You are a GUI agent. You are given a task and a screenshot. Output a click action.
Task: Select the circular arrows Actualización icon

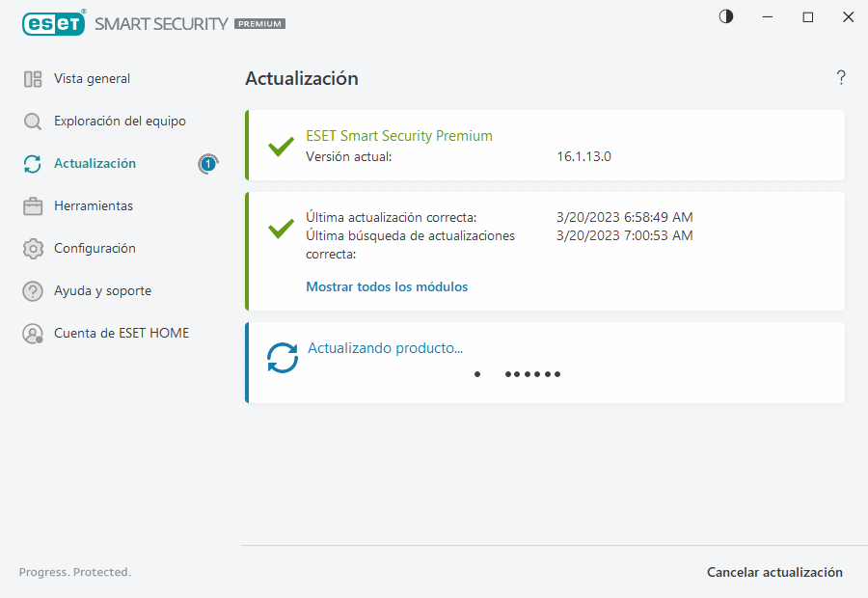34,163
